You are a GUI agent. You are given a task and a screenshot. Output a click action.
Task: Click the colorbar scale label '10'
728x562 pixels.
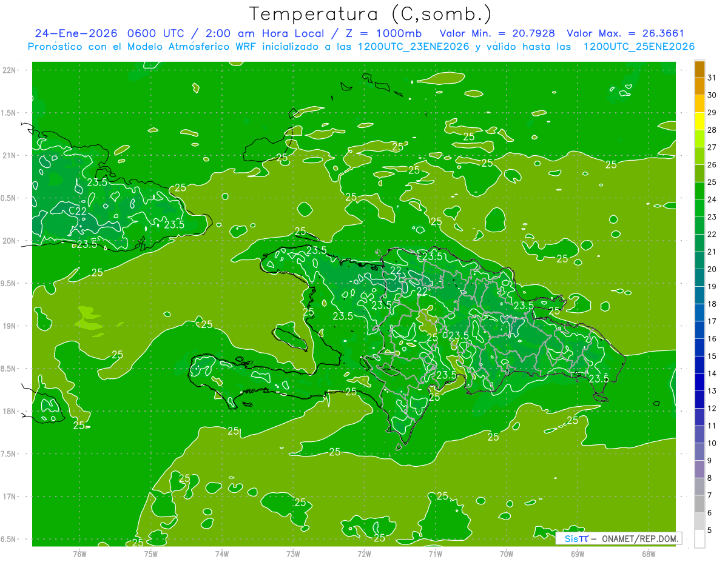click(x=712, y=443)
